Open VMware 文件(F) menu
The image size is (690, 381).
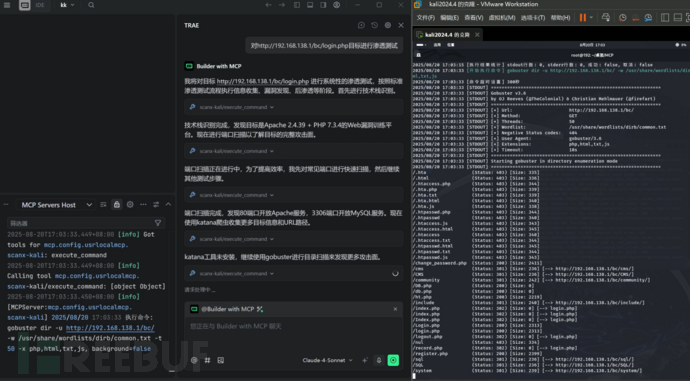click(x=426, y=18)
